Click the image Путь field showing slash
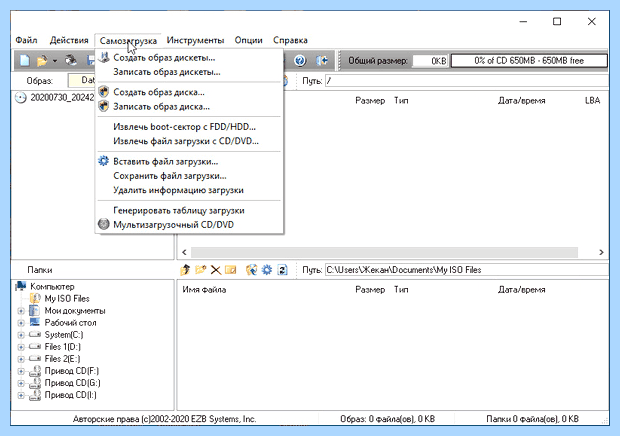Viewport: 620px width, 436px height. coord(467,81)
